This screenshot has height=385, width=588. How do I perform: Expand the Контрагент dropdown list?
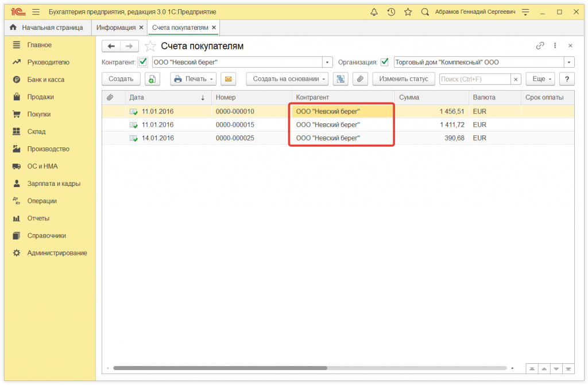tap(327, 62)
